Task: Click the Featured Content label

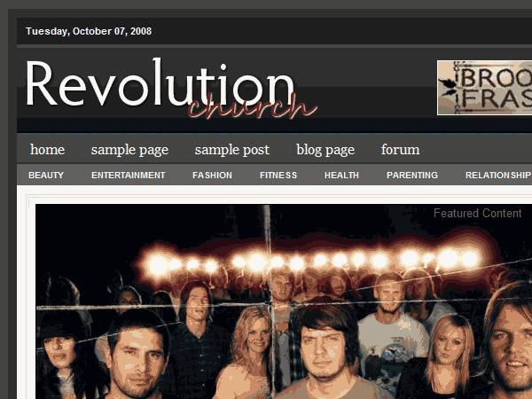Action: (x=477, y=213)
